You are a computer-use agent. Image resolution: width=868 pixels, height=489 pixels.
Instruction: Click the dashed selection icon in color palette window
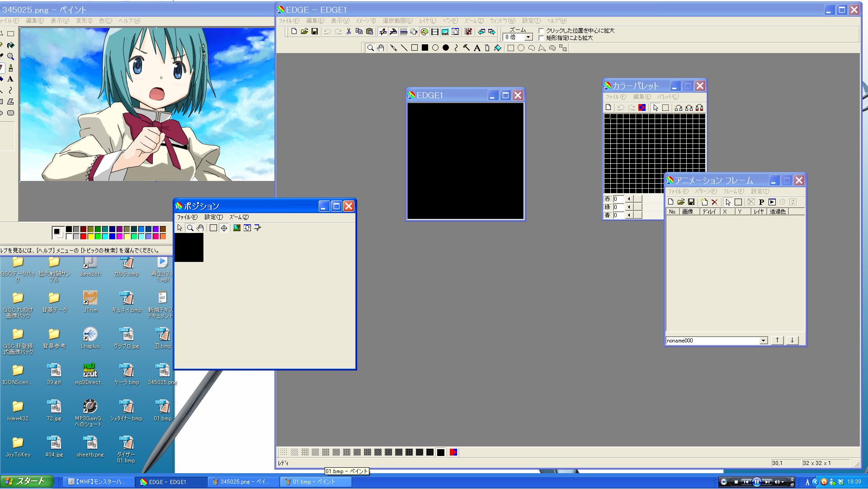(665, 108)
